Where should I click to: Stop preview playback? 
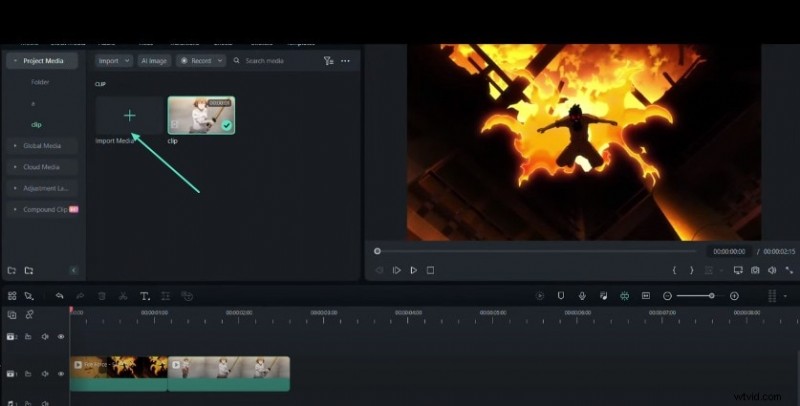pos(431,270)
